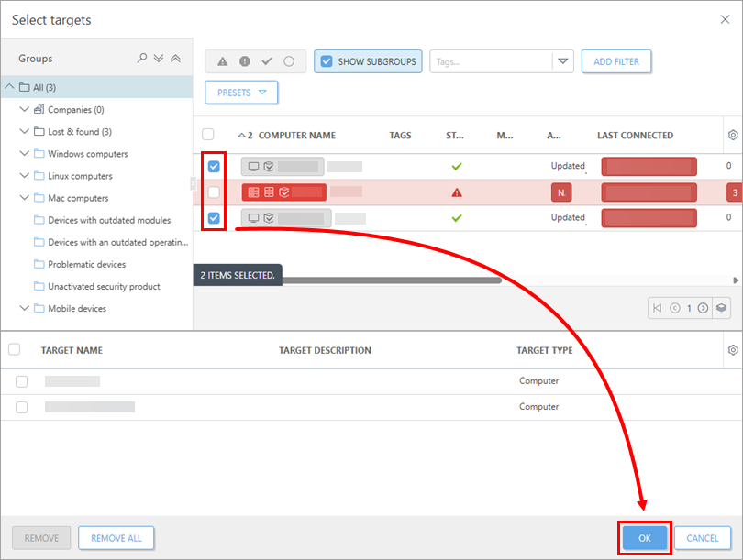
Task: Open the Tags dropdown arrow
Action: 563,61
